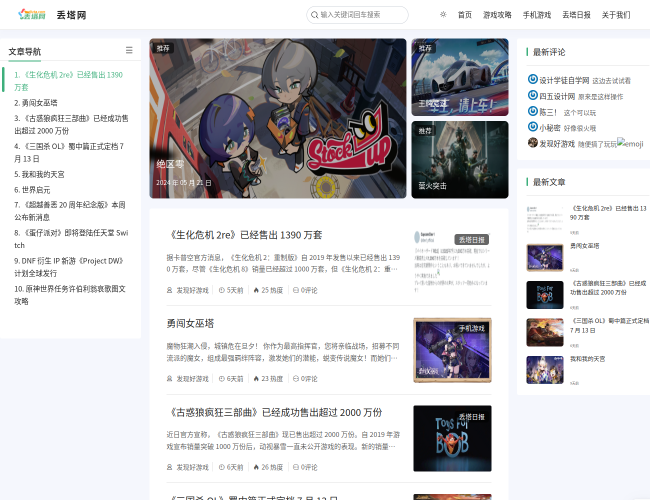Open sidebar latest article 《生化危机 2re》已经售出

pos(608,213)
